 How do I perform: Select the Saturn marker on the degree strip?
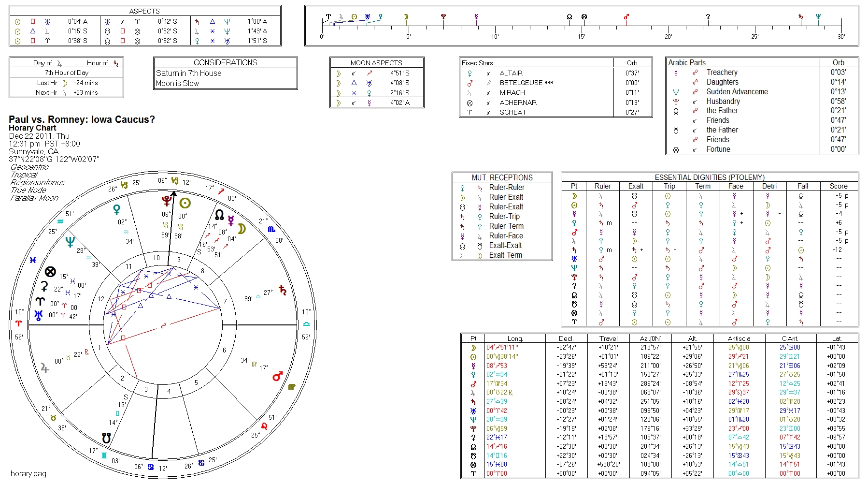click(x=800, y=17)
